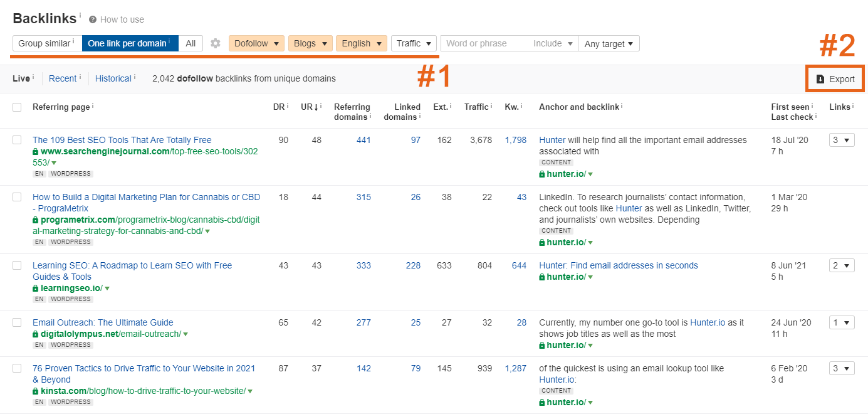Sort the table by DR column
This screenshot has width=868, height=414.
(279, 107)
